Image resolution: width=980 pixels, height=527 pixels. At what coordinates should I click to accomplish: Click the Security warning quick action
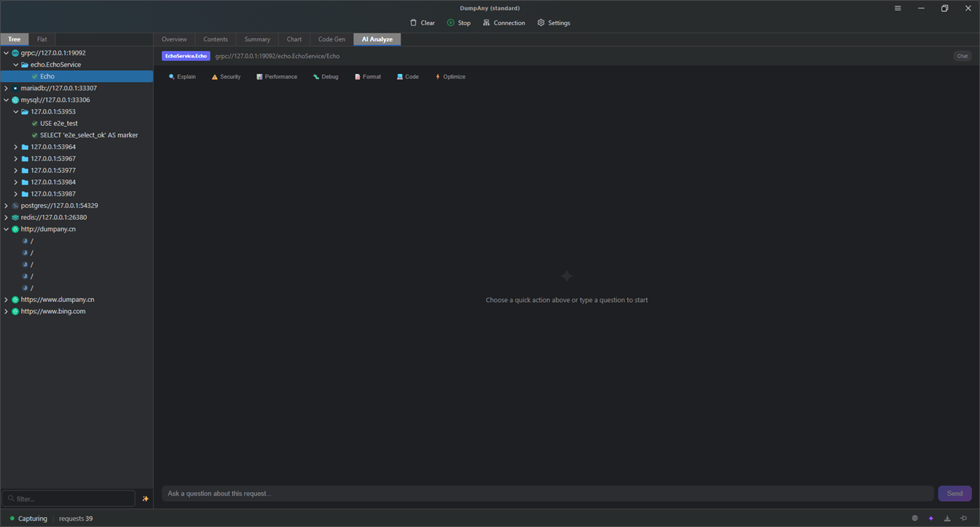pyautogui.click(x=226, y=76)
